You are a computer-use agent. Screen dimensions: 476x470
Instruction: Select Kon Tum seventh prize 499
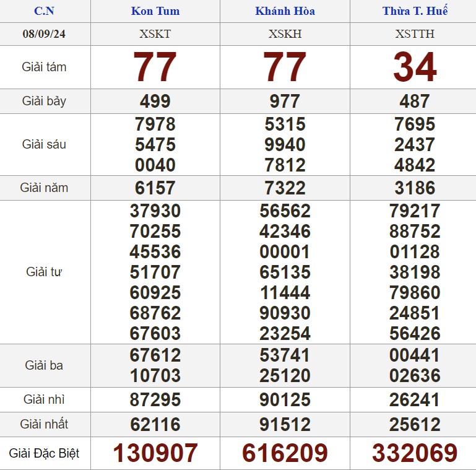(155, 101)
